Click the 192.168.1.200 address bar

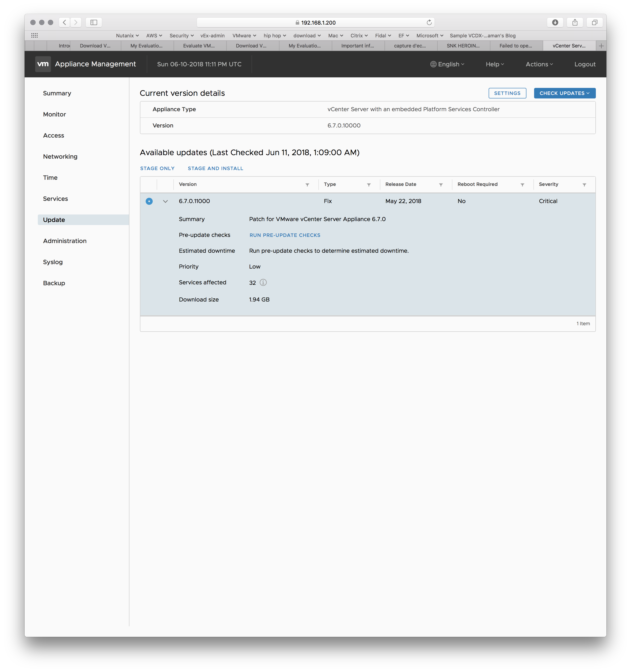pyautogui.click(x=315, y=22)
